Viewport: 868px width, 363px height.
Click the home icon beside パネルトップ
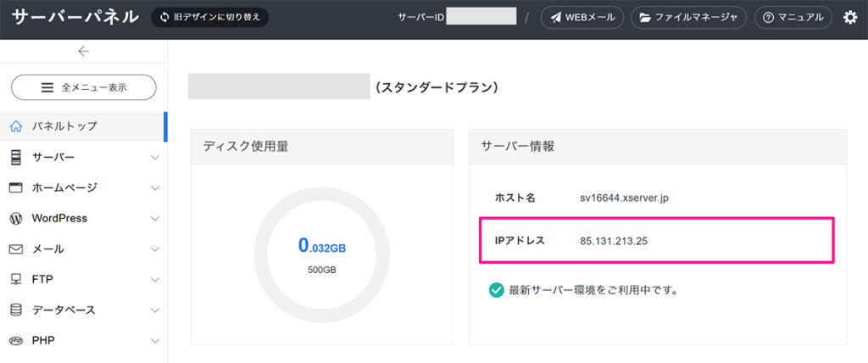[x=15, y=126]
